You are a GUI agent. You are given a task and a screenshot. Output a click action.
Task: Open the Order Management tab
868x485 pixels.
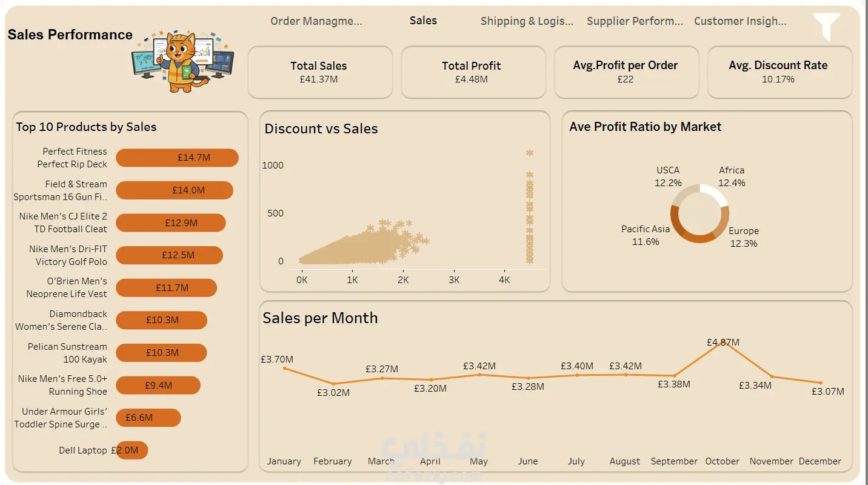pyautogui.click(x=316, y=21)
